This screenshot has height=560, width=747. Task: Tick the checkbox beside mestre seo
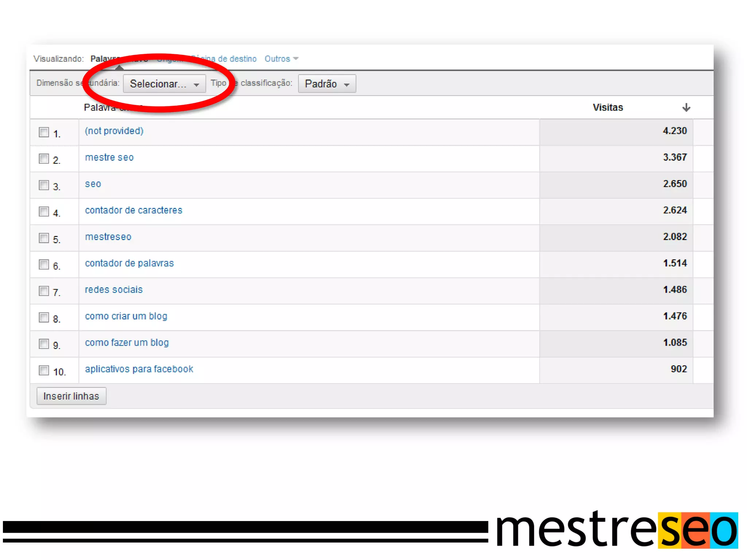coord(44,159)
